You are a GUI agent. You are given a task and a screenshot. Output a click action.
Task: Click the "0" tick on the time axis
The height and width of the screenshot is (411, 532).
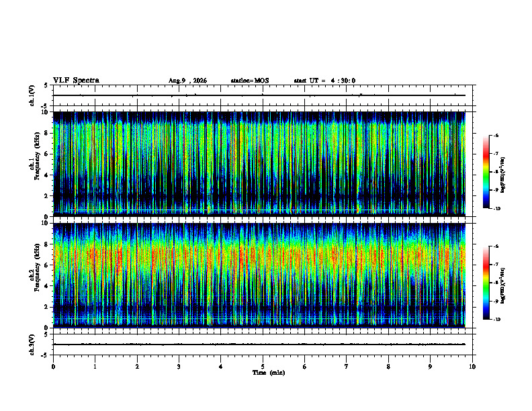pyautogui.click(x=53, y=367)
